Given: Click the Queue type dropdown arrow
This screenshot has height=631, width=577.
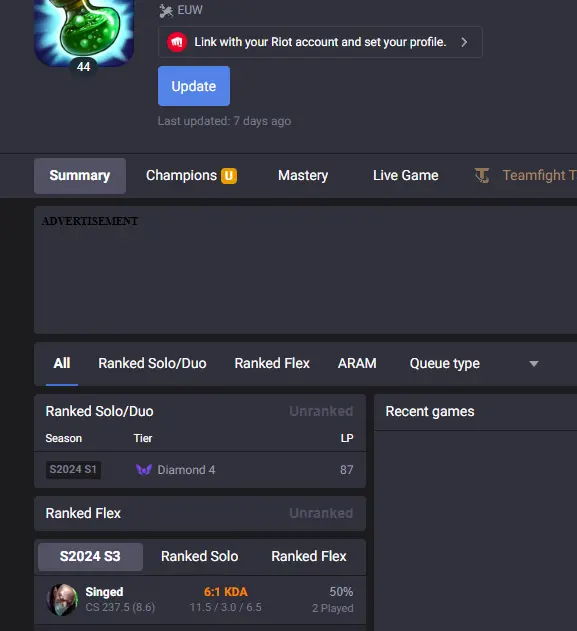Looking at the screenshot, I should pos(534,364).
